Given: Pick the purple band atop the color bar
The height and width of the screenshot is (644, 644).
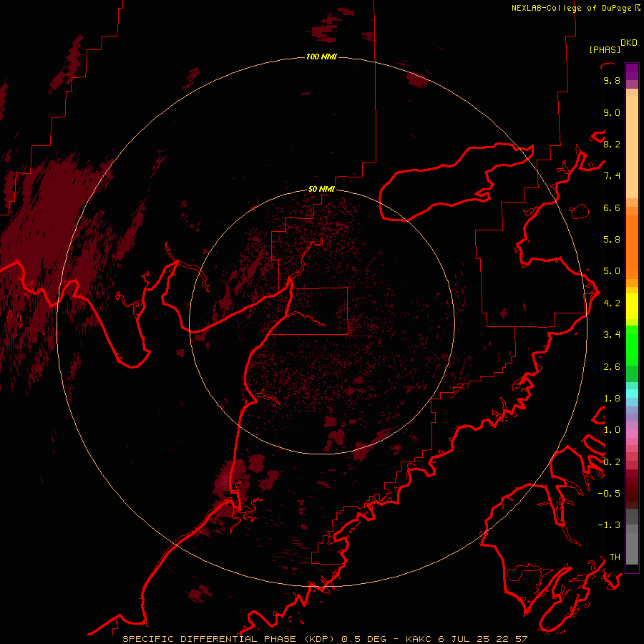Looking at the screenshot, I should point(632,72).
